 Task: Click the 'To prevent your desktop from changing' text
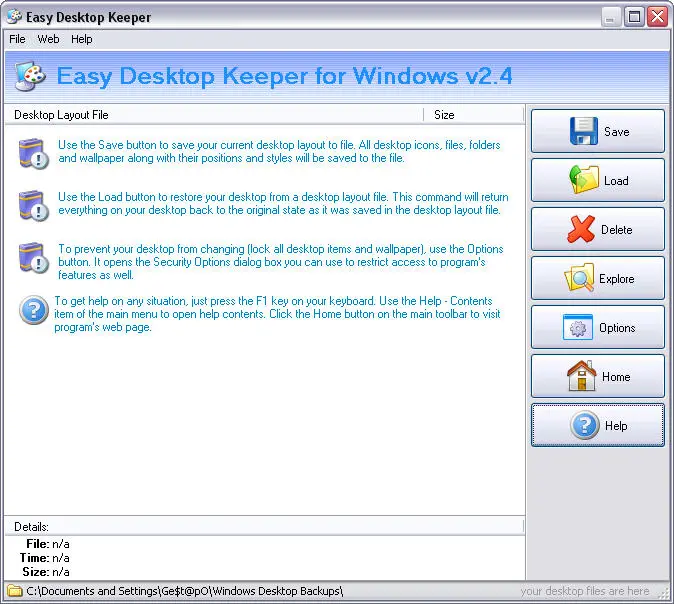click(281, 262)
